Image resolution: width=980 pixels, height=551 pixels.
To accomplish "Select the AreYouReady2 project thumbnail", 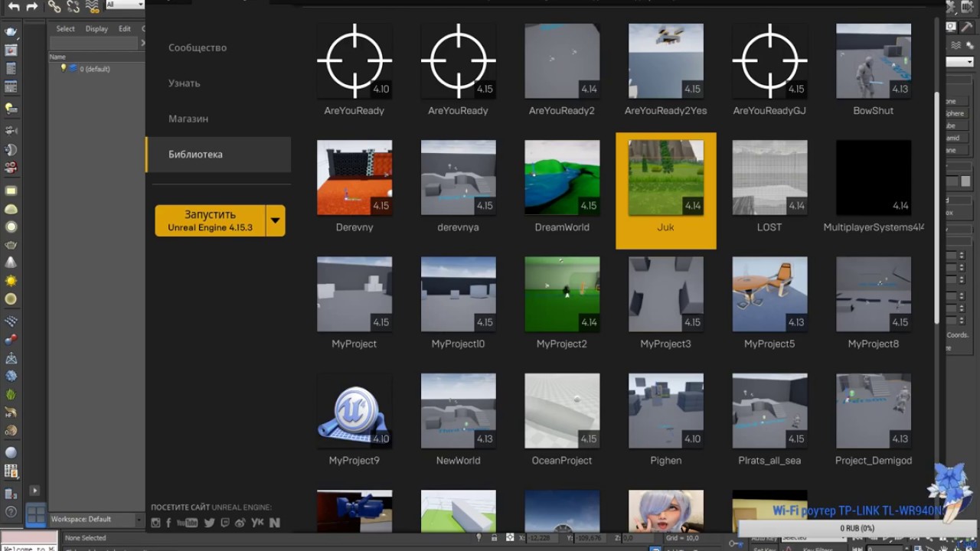I will 562,61.
